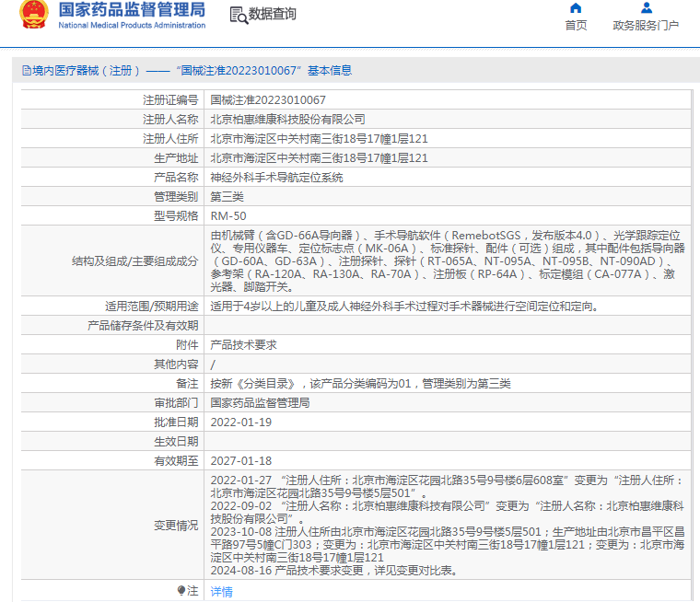Click the 其他内容 slash value
The image size is (700, 602).
(x=213, y=365)
